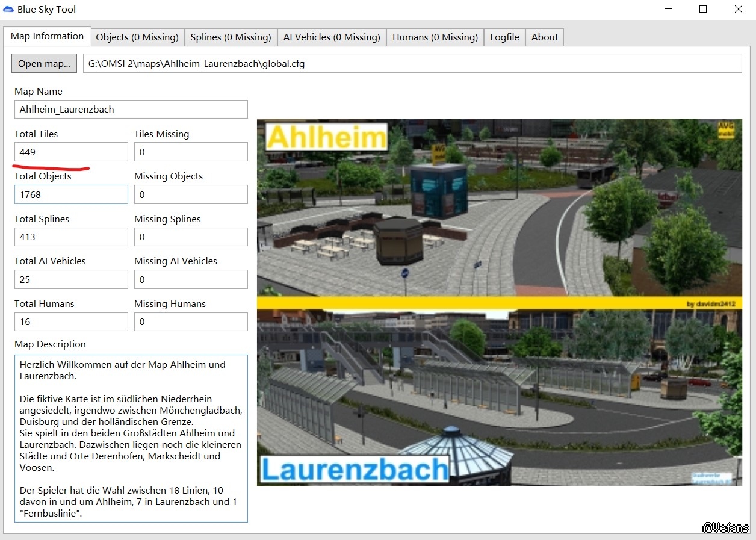Switch to the Objects (0 Missing) tab
756x540 pixels.
(x=137, y=37)
